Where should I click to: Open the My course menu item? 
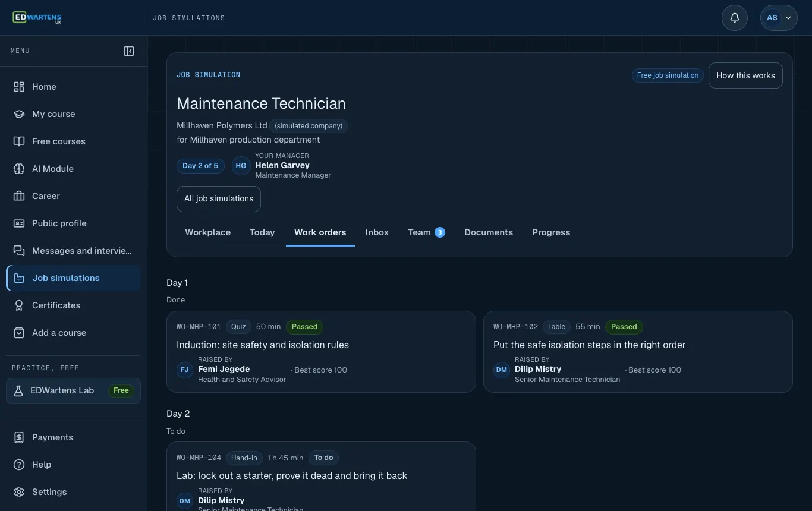[x=74, y=114]
